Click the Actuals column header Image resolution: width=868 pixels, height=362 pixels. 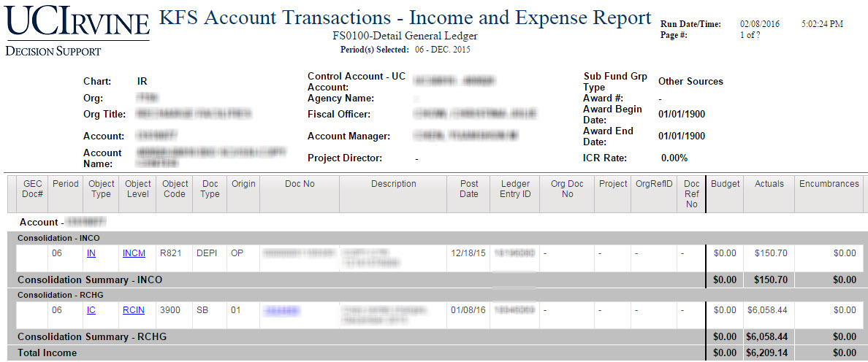769,184
